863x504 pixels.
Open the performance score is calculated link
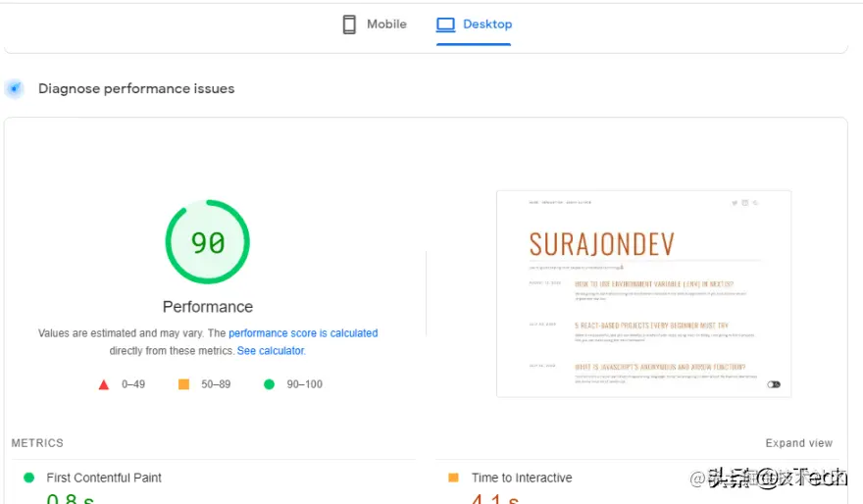coord(303,332)
